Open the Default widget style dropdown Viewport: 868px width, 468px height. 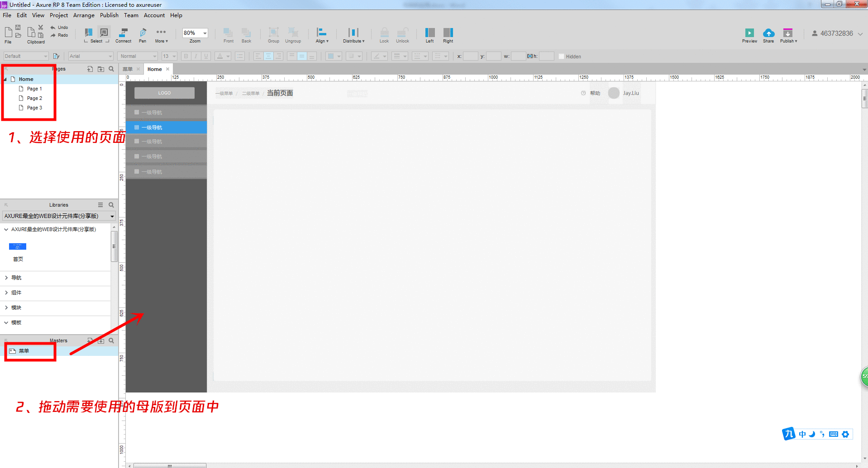pos(26,56)
